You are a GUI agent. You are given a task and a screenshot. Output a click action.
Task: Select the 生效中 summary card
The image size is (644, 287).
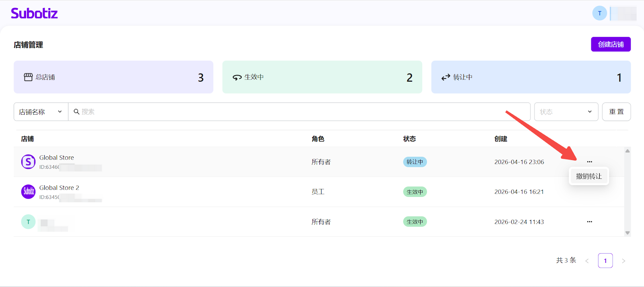pos(322,77)
